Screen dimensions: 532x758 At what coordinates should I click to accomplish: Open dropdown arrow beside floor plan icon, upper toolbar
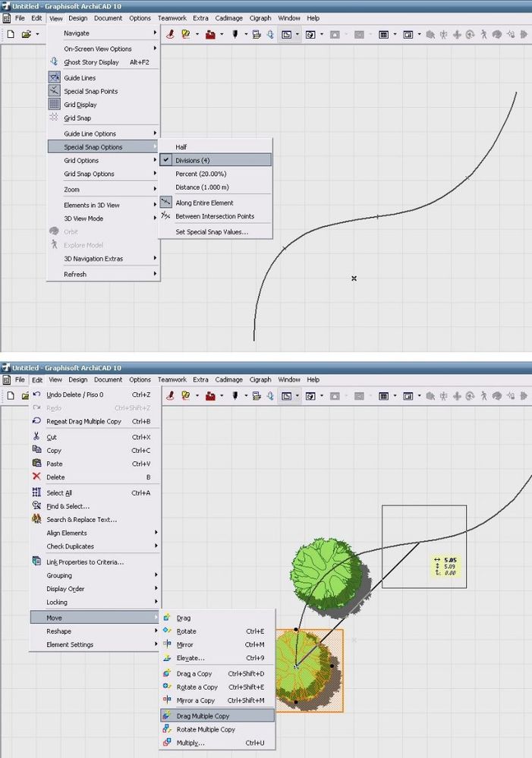297,34
